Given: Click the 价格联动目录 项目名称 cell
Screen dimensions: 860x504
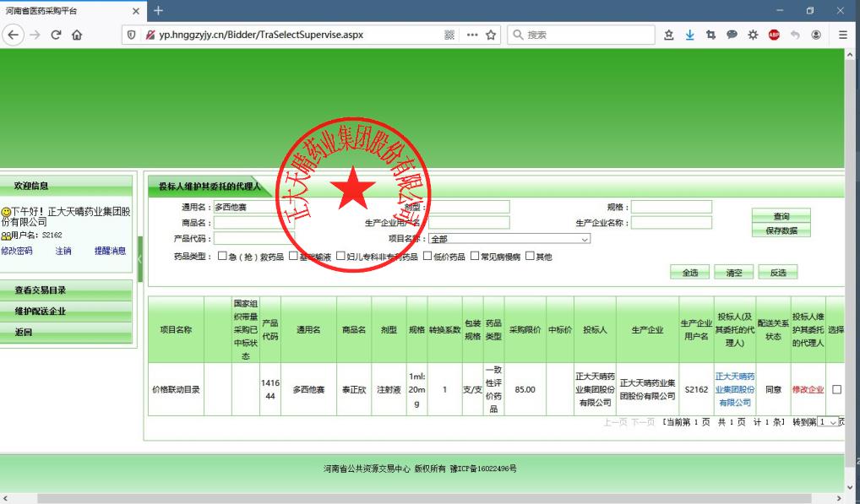Looking at the screenshot, I should (x=176, y=389).
